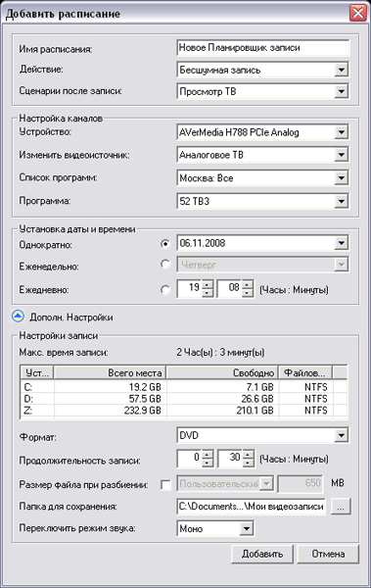
Task: Click the schedule name input field
Action: tap(262, 48)
